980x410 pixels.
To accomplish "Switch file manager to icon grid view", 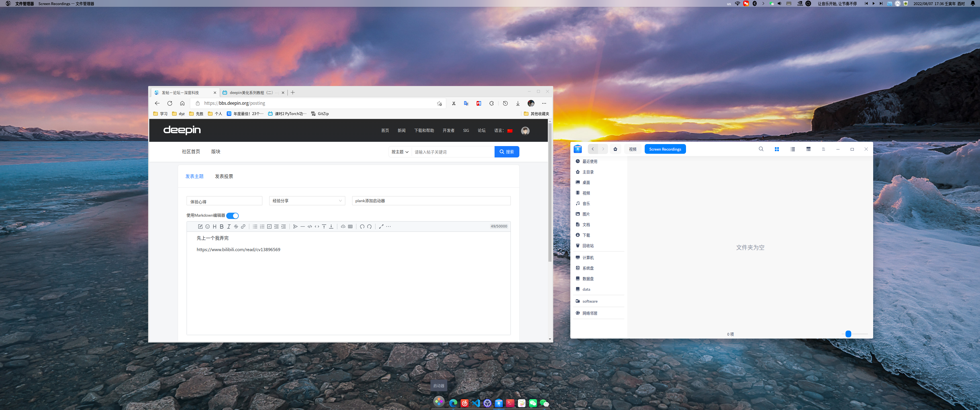I will [x=777, y=149].
